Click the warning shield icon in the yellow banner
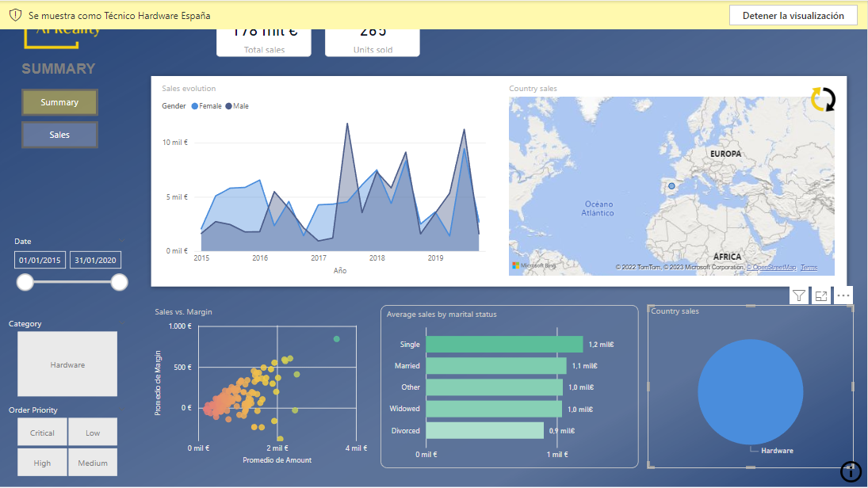868x488 pixels. coord(15,15)
